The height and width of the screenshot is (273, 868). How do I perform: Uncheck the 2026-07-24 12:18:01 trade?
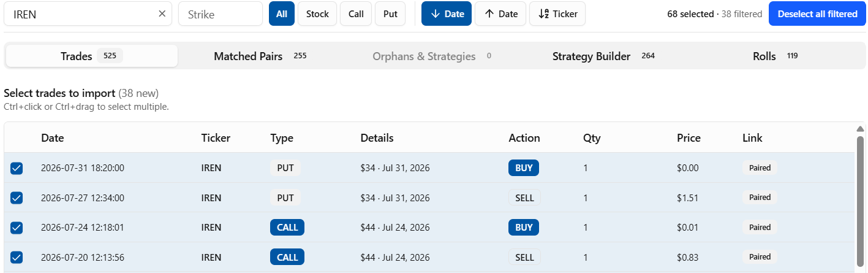17,228
